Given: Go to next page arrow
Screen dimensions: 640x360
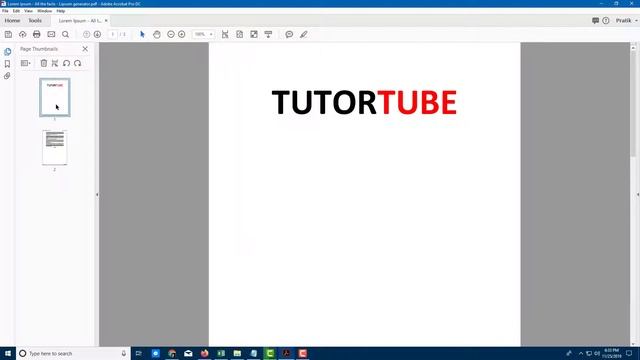Looking at the screenshot, I should tap(97, 34).
